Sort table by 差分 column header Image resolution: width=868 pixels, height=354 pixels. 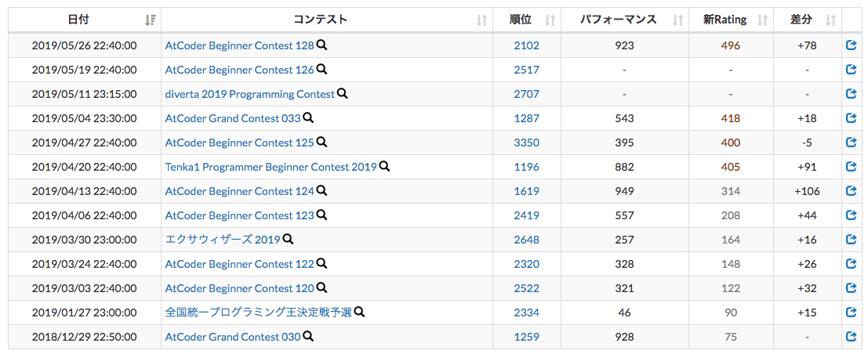pyautogui.click(x=807, y=20)
